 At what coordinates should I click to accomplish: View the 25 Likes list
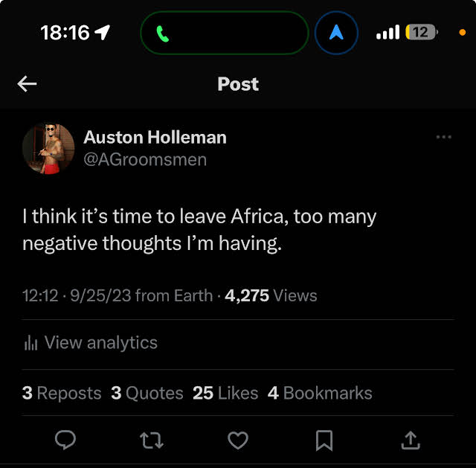pyautogui.click(x=225, y=393)
